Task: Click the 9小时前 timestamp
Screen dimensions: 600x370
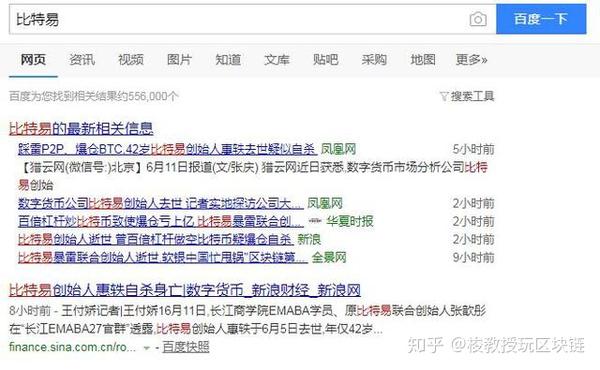Action: (473, 258)
